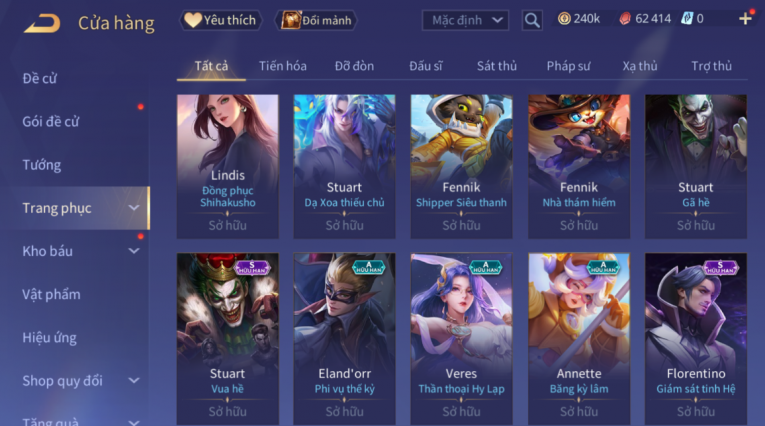Collapse the Trang phục sidebar chevron
This screenshot has height=426, width=765.
[134, 208]
